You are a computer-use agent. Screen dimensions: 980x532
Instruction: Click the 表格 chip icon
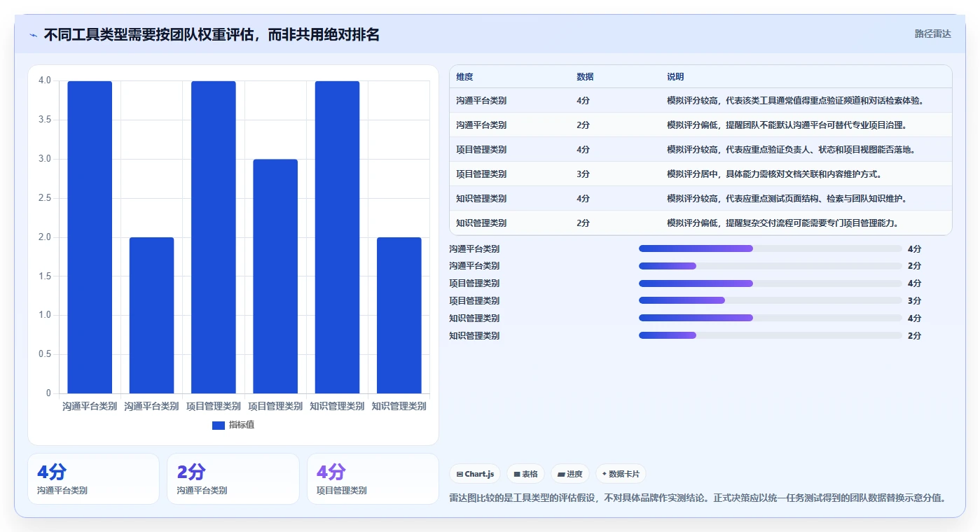pos(517,474)
